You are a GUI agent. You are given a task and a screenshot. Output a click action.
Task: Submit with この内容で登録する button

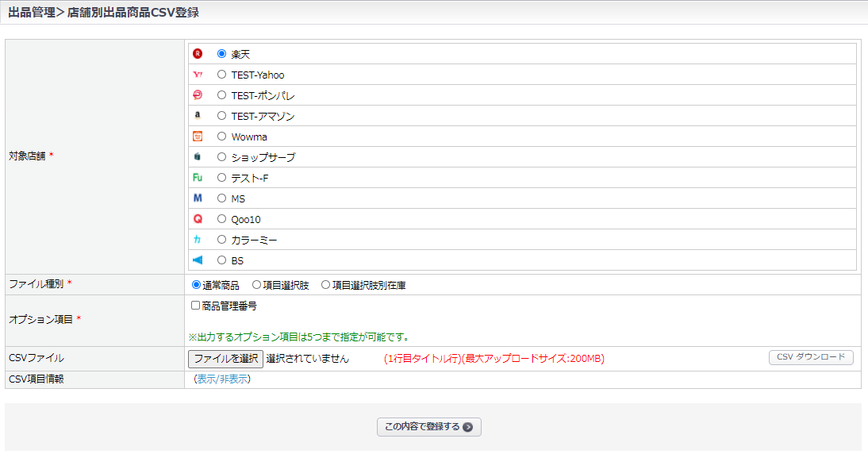pos(428,427)
